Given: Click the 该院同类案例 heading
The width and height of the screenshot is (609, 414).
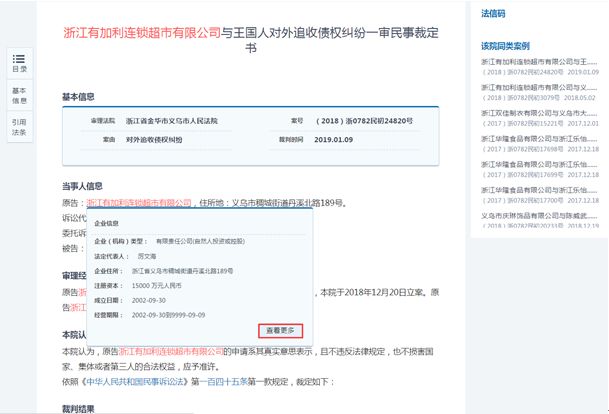Looking at the screenshot, I should (505, 46).
